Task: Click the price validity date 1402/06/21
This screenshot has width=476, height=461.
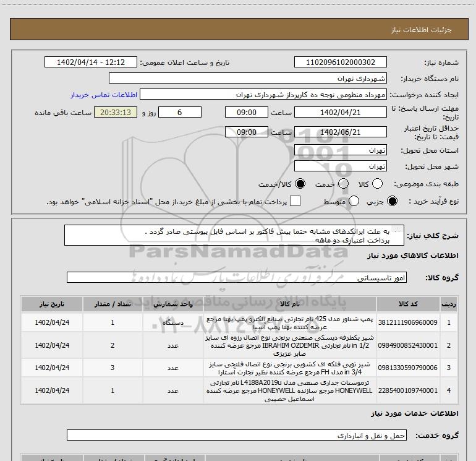Action: (340, 132)
